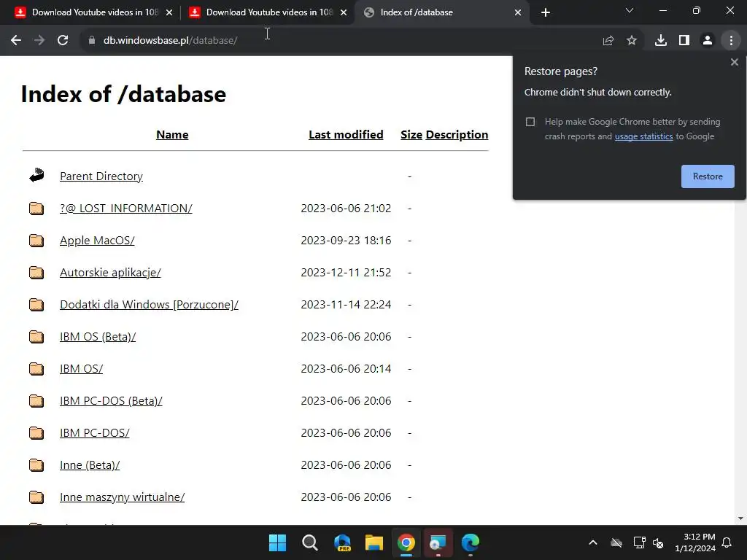This screenshot has height=560, width=747.
Task: Go back using the browser back arrow
Action: (x=16, y=41)
